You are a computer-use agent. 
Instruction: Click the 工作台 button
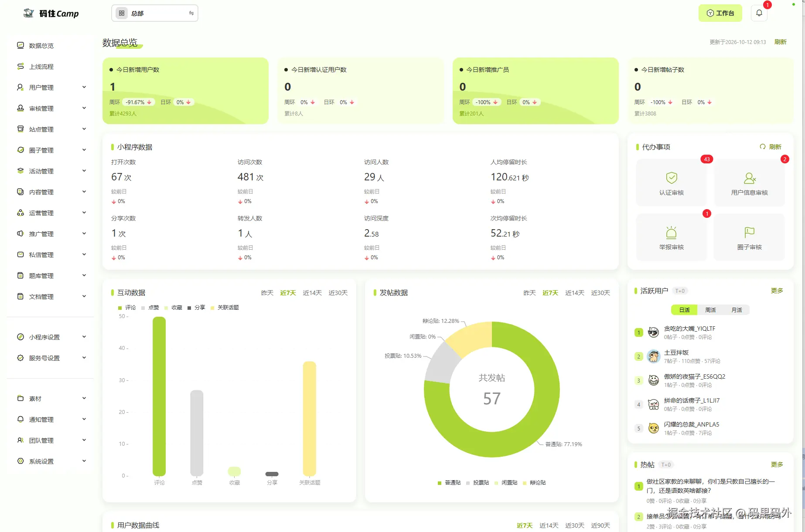click(720, 13)
